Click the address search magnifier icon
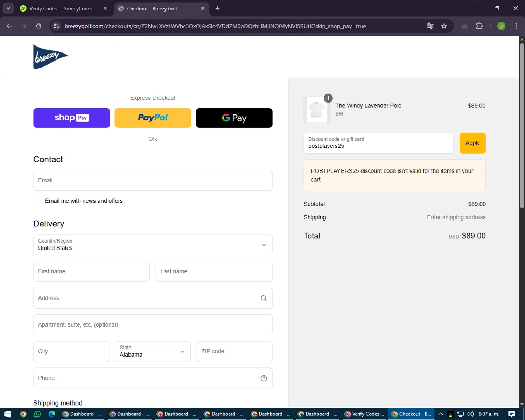525x420 pixels. click(x=264, y=298)
